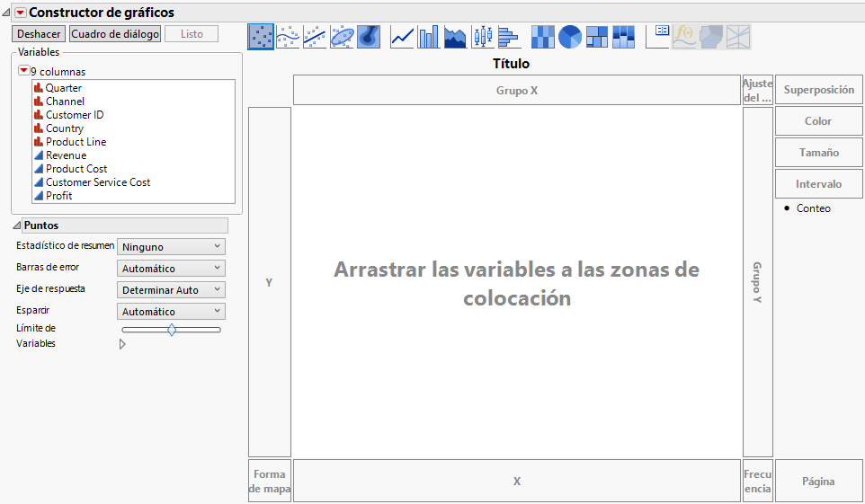Select the Line of Fit icon

[315, 36]
